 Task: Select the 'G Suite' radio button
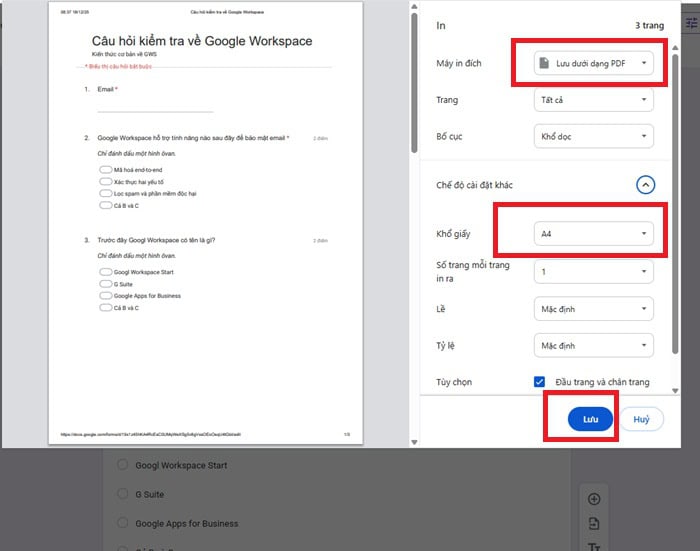click(x=123, y=494)
